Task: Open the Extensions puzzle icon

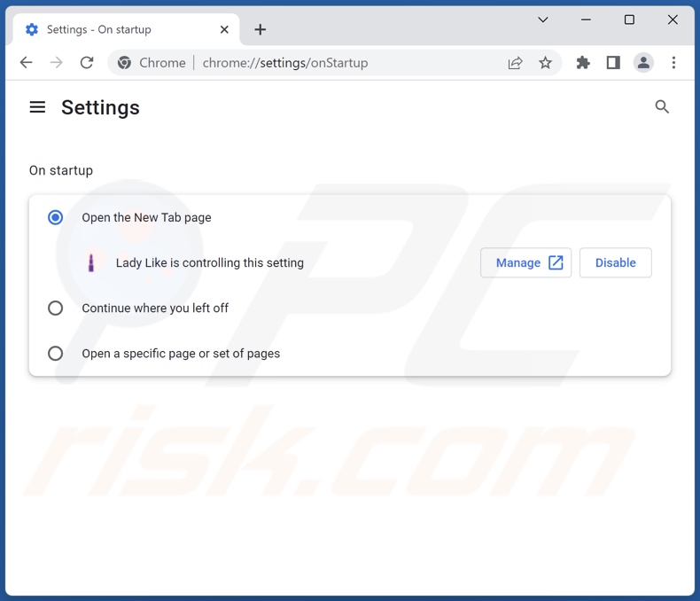Action: (583, 63)
